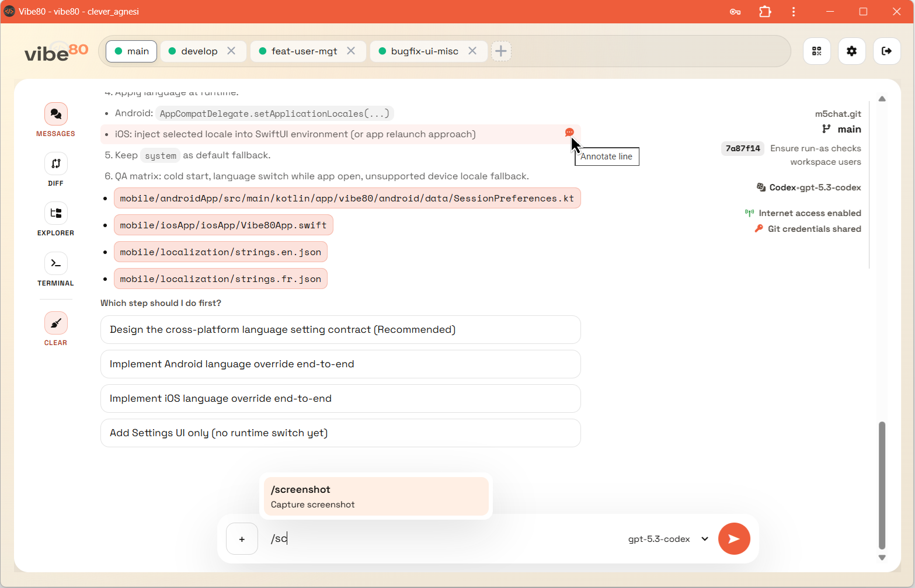Click the Codex model icon
This screenshot has width=915, height=588.
pyautogui.click(x=761, y=187)
